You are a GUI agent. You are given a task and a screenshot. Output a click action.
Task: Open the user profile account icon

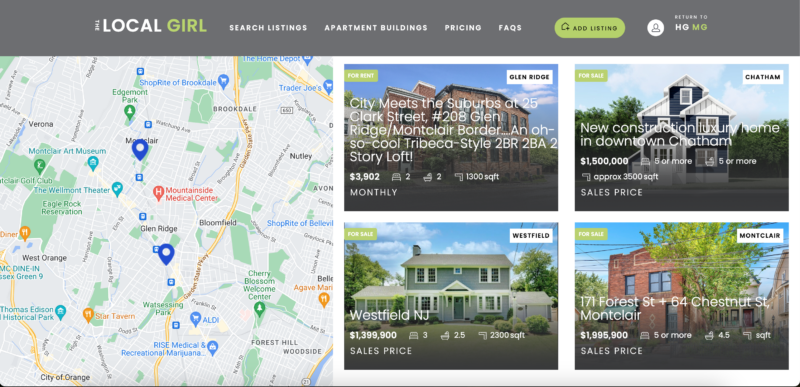[x=656, y=28]
